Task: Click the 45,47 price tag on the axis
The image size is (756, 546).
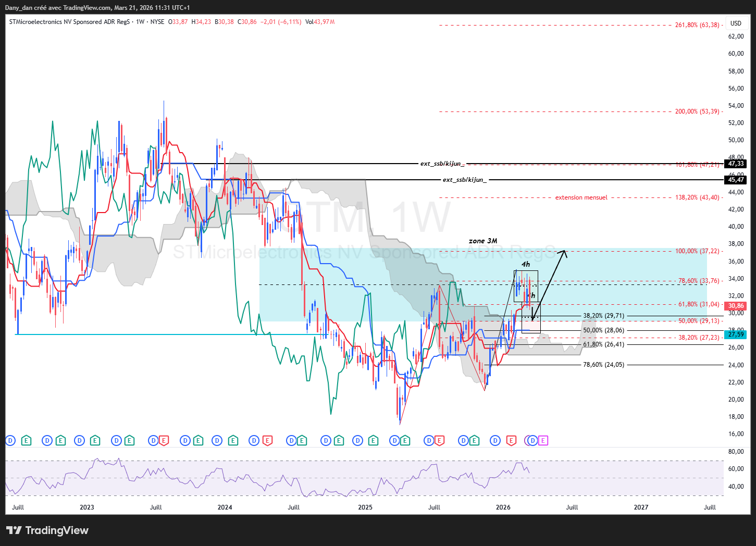Action: point(736,180)
